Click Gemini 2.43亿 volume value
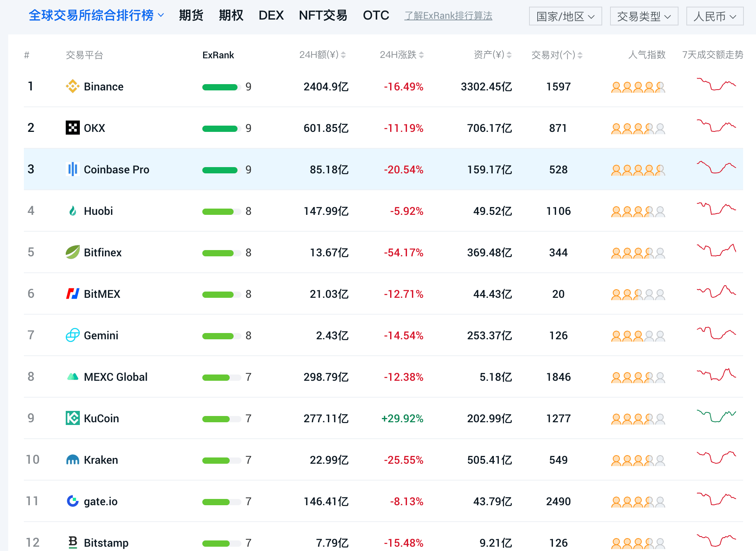This screenshot has height=551, width=756. [332, 335]
